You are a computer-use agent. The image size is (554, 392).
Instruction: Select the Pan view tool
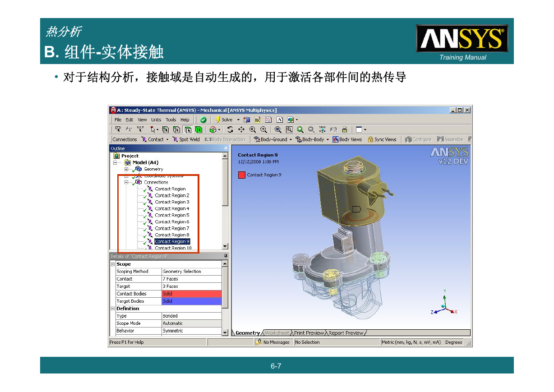[241, 129]
